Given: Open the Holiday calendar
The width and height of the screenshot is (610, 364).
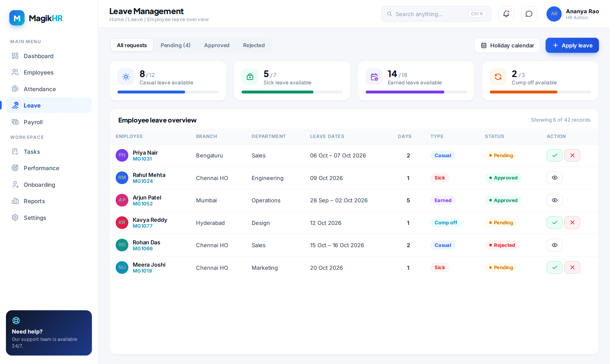Looking at the screenshot, I should 507,45.
